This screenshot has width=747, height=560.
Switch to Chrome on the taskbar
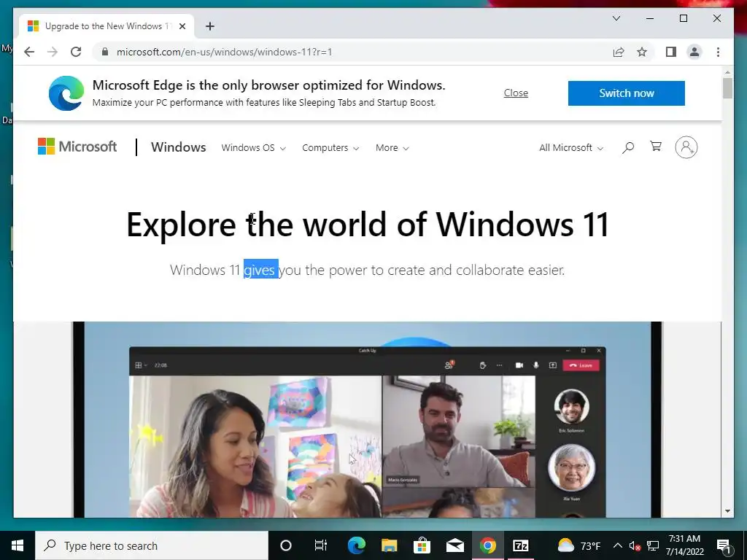[x=488, y=545]
